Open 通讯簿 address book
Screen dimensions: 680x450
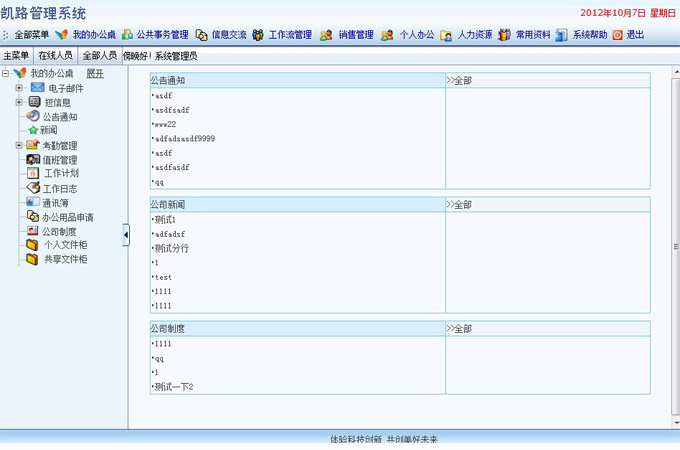[x=56, y=202]
